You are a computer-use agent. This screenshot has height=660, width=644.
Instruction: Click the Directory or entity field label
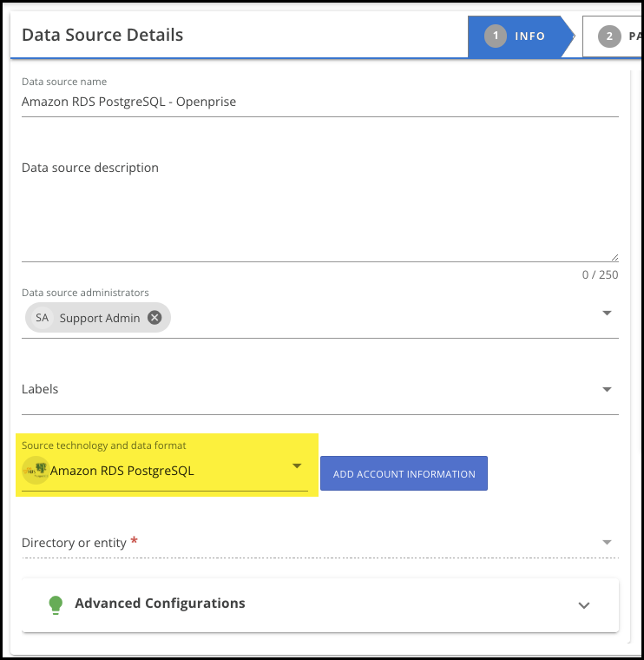pyautogui.click(x=74, y=543)
